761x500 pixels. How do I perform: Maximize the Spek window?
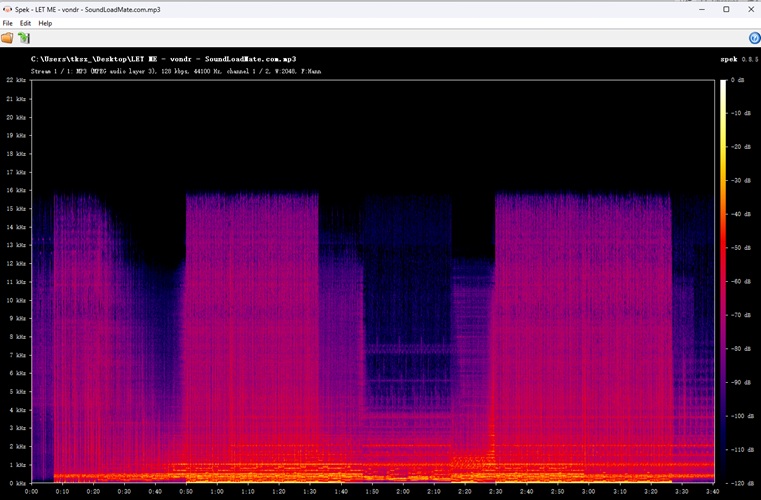click(726, 9)
